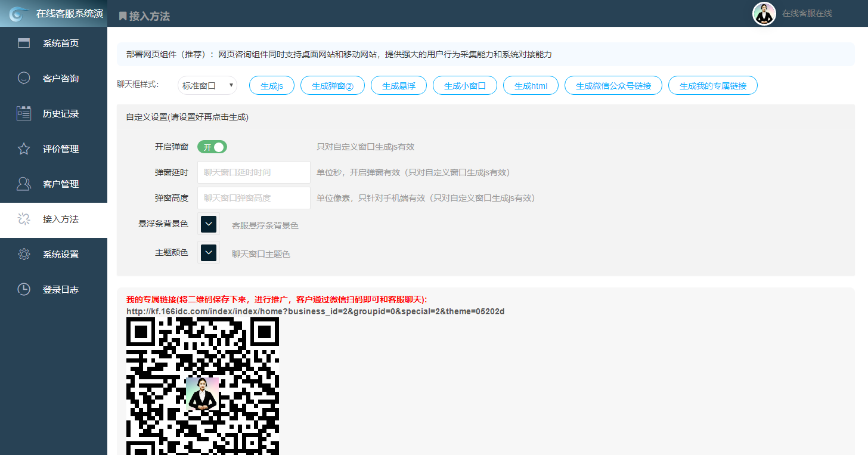This screenshot has width=868, height=455.
Task: Open the 聊天框样式 标准窗口 dropdown
Action: (x=207, y=85)
